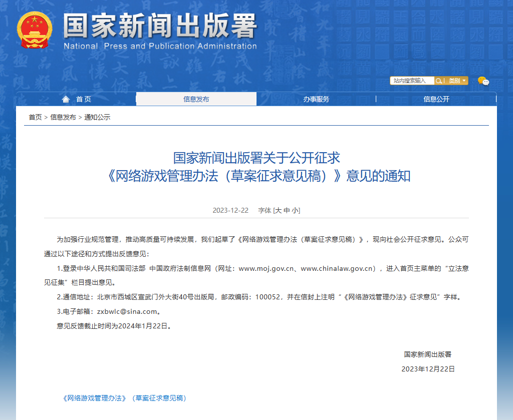Open the WeChat icon
The image size is (513, 420).
(x=483, y=81)
